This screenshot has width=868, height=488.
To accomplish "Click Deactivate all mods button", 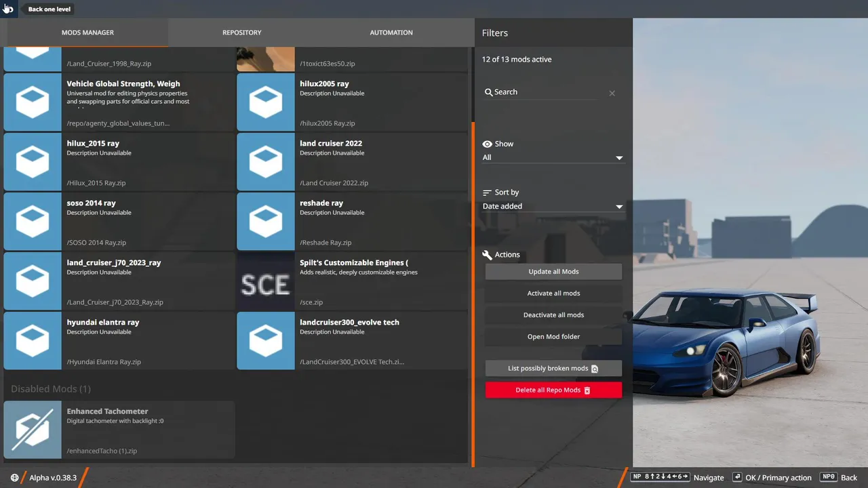I will point(553,315).
